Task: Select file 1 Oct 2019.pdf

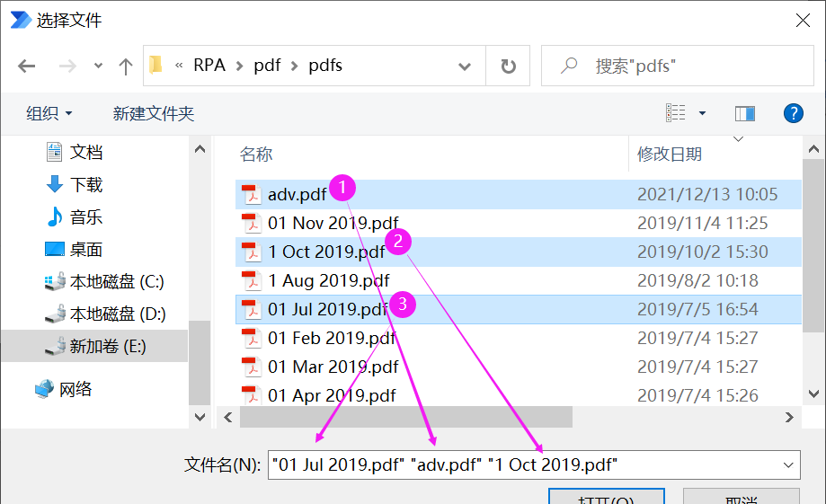Action: click(x=519, y=252)
